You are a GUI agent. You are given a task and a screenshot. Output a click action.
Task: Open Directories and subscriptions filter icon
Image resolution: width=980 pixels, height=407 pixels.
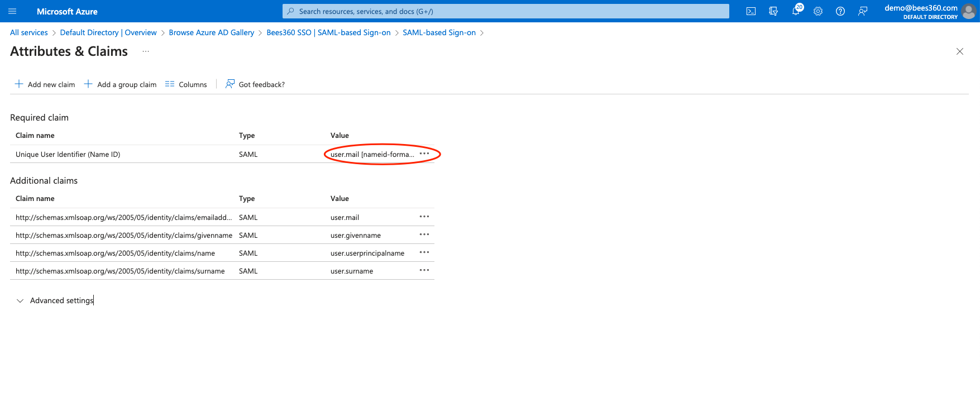[773, 11]
